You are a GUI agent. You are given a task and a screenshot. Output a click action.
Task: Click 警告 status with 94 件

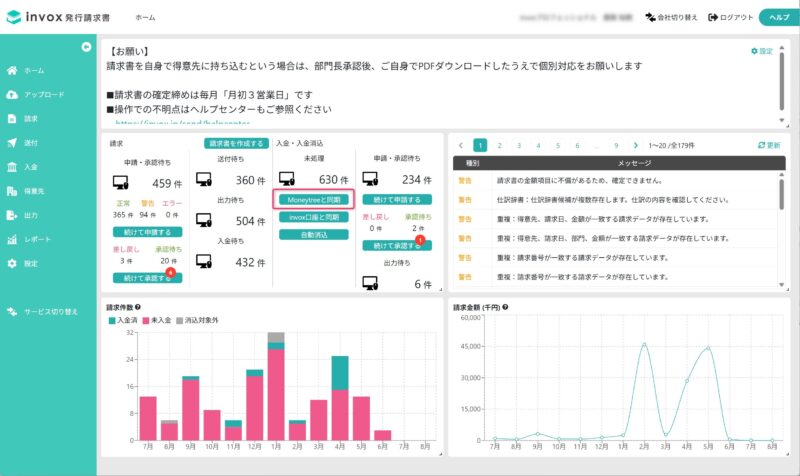click(x=147, y=209)
